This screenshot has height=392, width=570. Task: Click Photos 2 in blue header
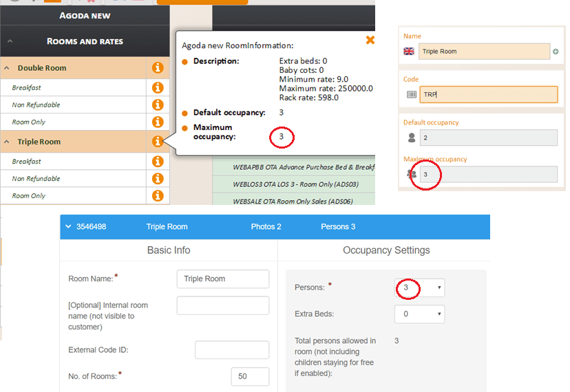point(266,227)
